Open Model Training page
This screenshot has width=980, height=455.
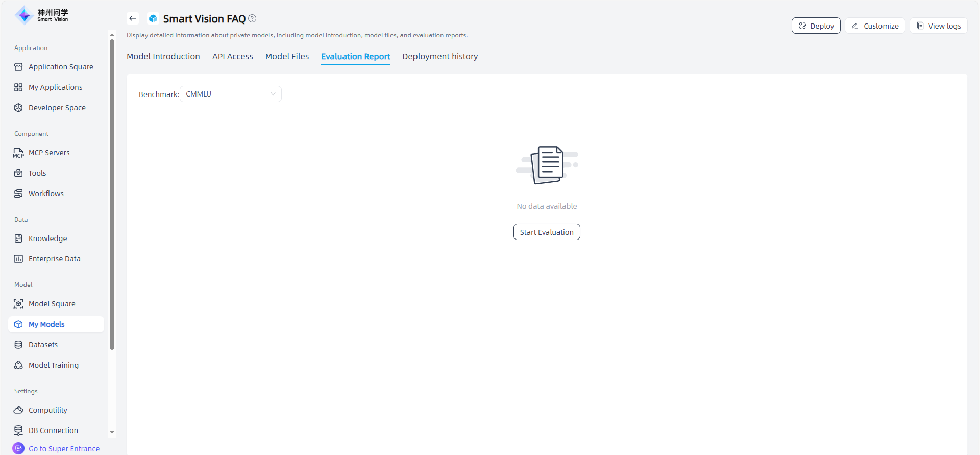pos(53,365)
